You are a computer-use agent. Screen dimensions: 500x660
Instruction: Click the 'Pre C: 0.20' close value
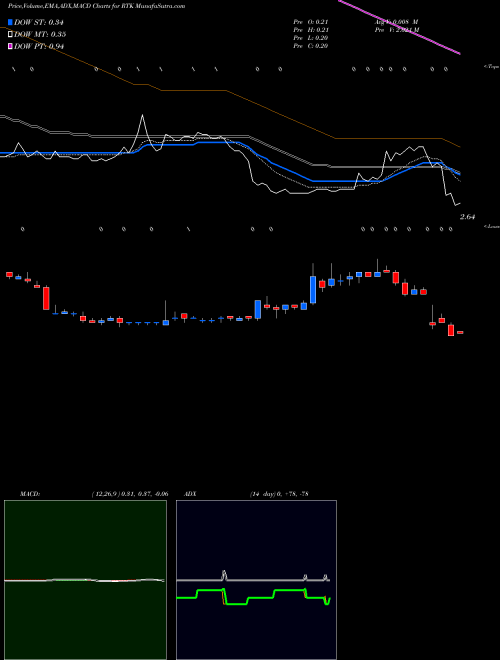point(311,46)
